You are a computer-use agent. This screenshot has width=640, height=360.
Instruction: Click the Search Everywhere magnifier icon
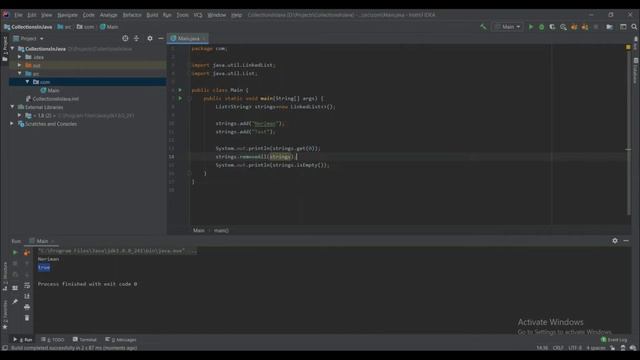tap(634, 27)
